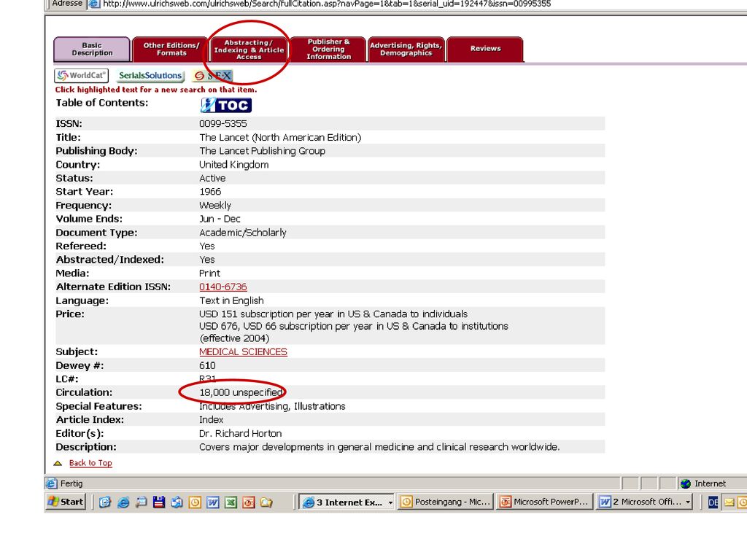The height and width of the screenshot is (560, 747).
Task: Open the folder icon in quick launch
Action: [x=267, y=502]
